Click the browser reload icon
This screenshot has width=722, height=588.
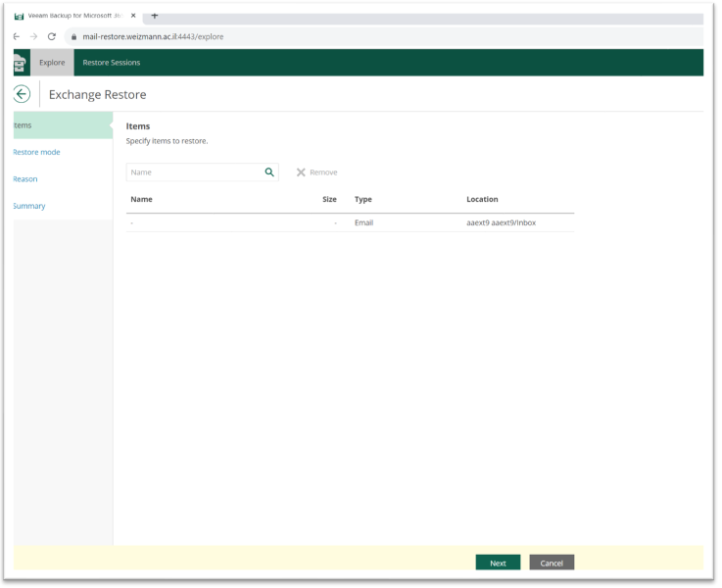coord(51,36)
